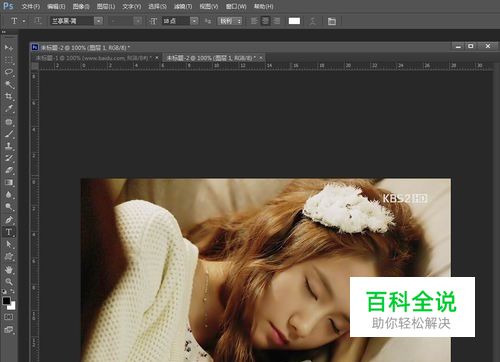Viewport: 500px width, 362px height.
Task: Select the Zoom tool
Action: [9, 282]
